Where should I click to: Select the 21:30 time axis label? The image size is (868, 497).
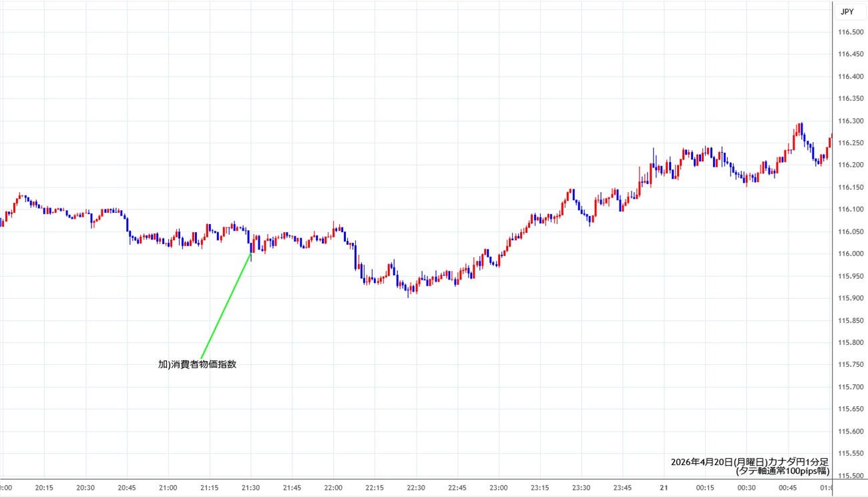tap(250, 488)
